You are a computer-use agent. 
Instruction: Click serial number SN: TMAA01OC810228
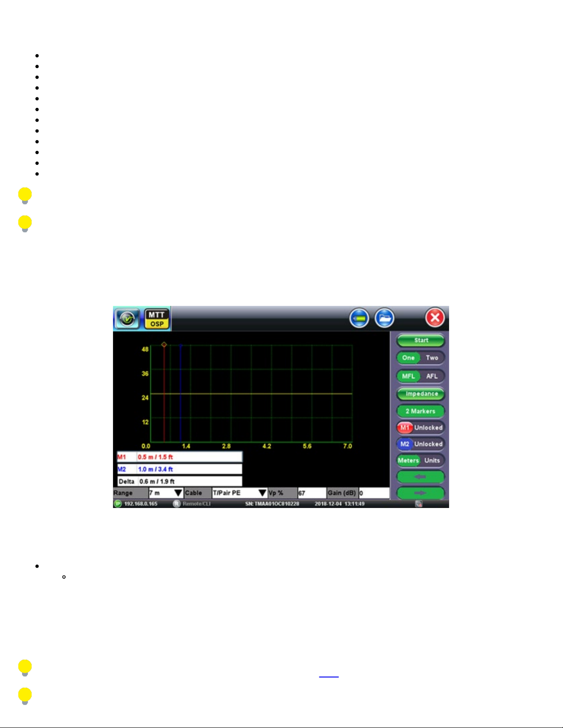272,504
